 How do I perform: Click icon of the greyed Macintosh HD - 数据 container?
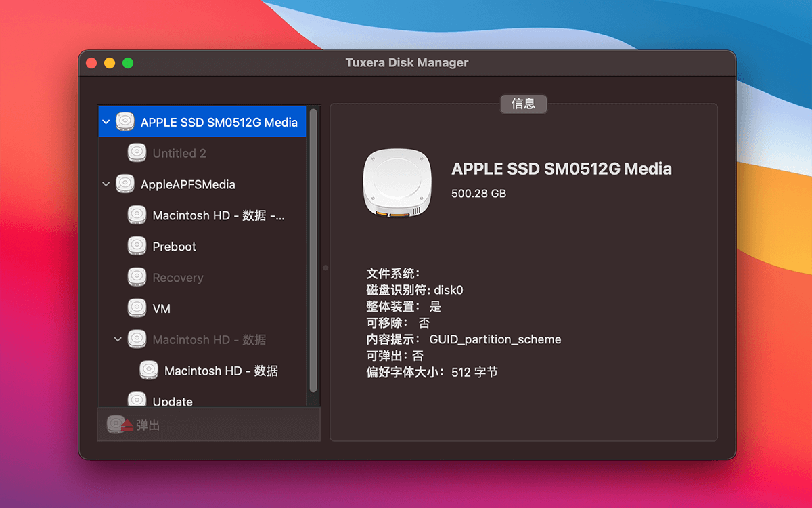pyautogui.click(x=137, y=339)
